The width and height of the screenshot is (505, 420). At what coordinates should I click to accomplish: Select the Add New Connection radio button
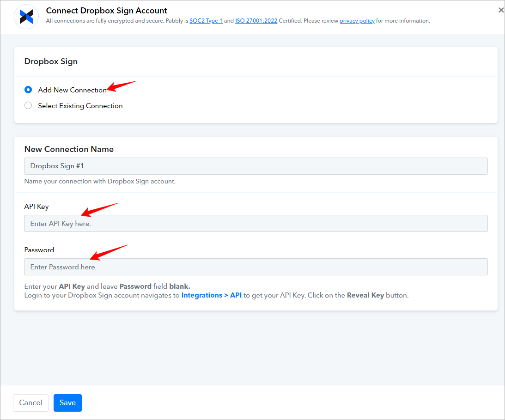tap(28, 90)
